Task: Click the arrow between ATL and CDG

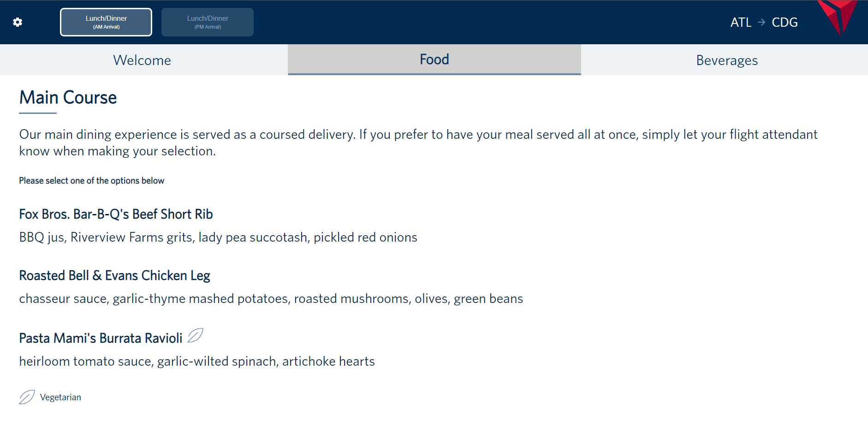Action: [762, 22]
